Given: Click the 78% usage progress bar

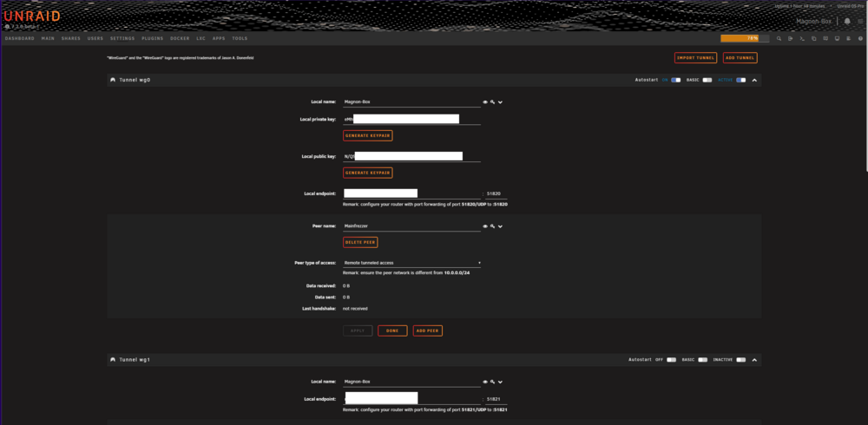Looking at the screenshot, I should [745, 38].
